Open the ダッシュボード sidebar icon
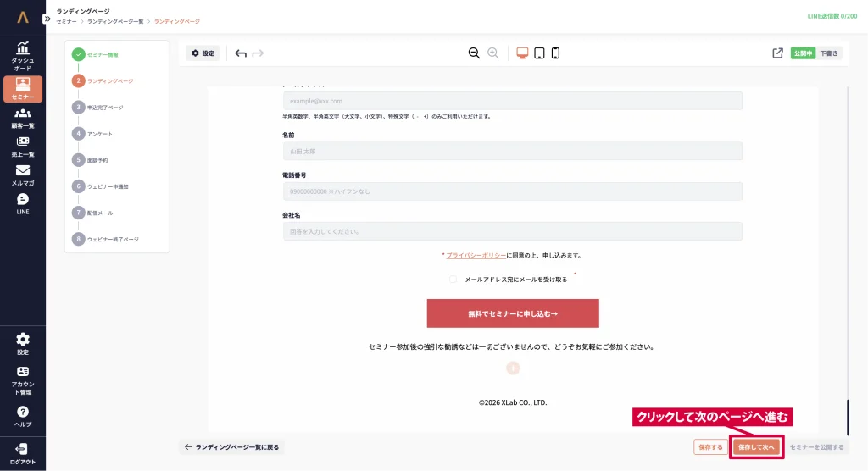Screen dimensions: 868x471 pos(23,56)
